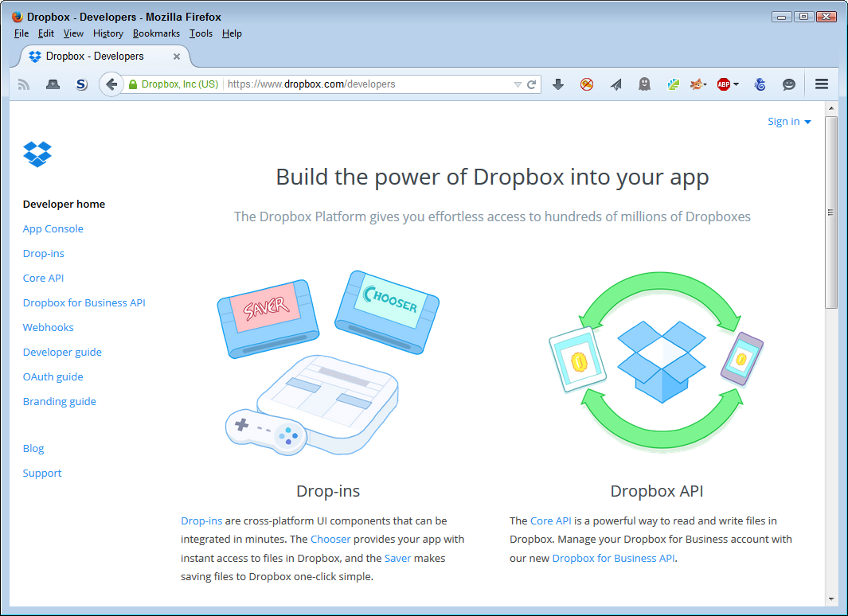The height and width of the screenshot is (616, 848).
Task: Open the feedback smiley icon
Action: coord(788,84)
